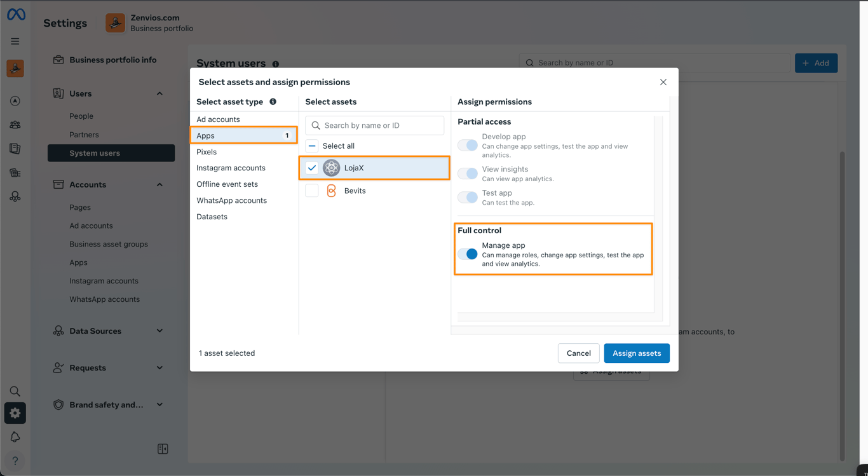Toggle the Develop app switch

pos(468,146)
